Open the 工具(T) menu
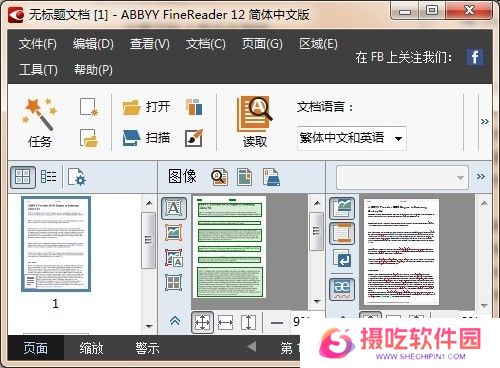The width and height of the screenshot is (500, 368). (x=38, y=70)
